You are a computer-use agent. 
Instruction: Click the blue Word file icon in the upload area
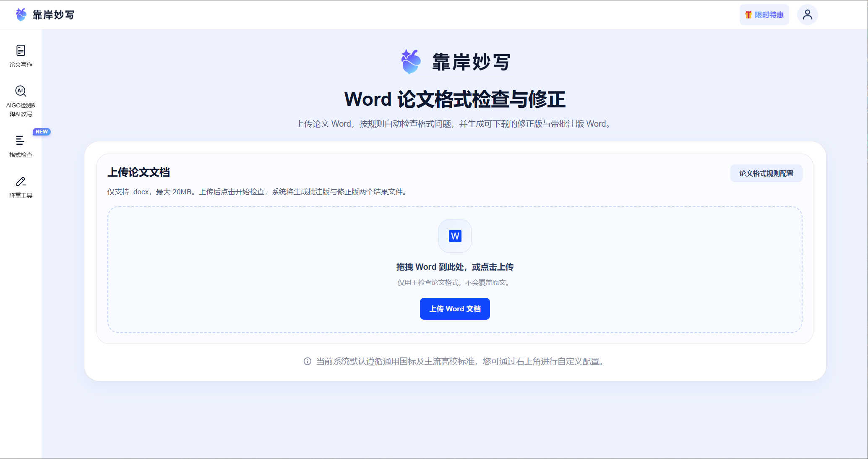click(x=455, y=236)
